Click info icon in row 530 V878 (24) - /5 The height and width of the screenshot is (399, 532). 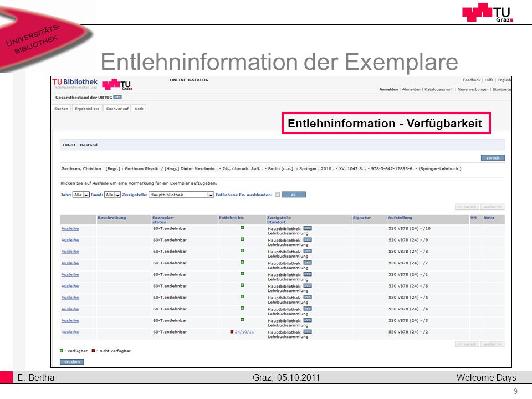308,298
